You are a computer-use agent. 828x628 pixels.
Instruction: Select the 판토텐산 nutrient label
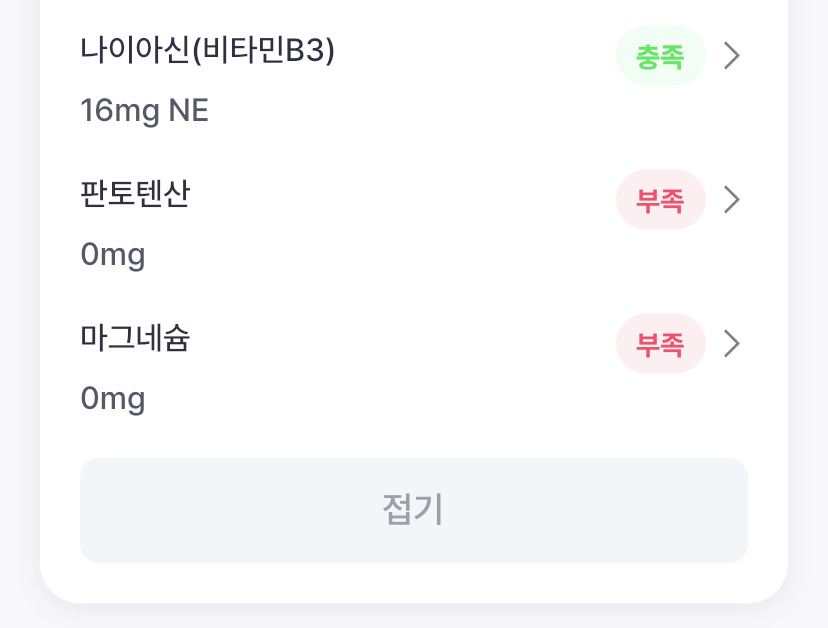click(x=135, y=194)
